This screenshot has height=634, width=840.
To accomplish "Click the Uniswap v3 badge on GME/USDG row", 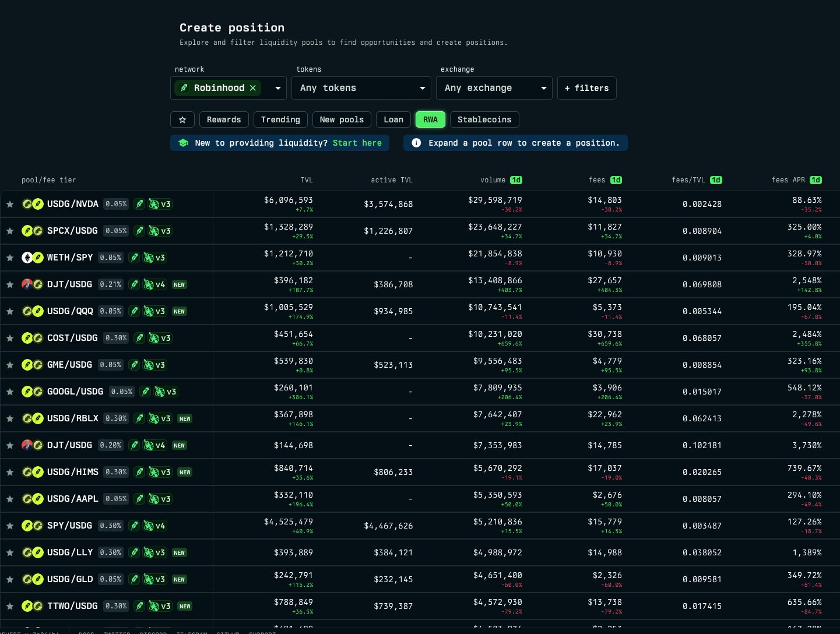I will pyautogui.click(x=154, y=365).
